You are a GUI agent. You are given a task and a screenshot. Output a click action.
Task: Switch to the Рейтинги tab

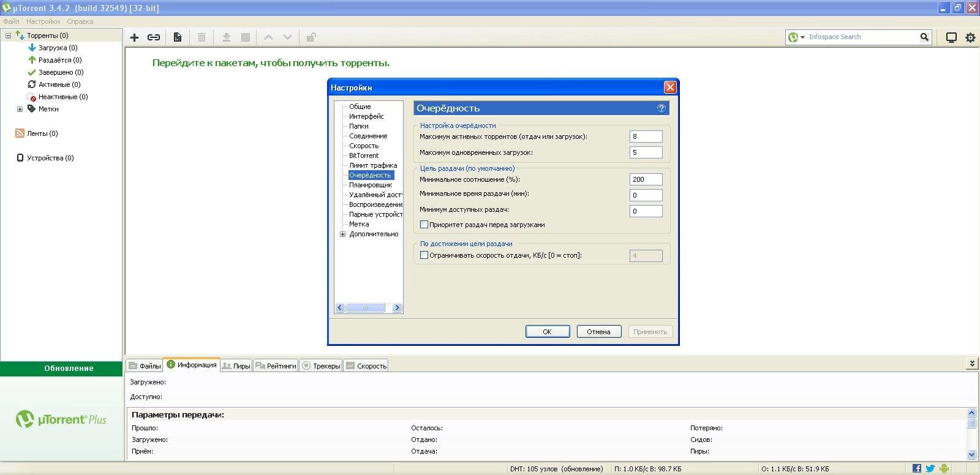[276, 365]
